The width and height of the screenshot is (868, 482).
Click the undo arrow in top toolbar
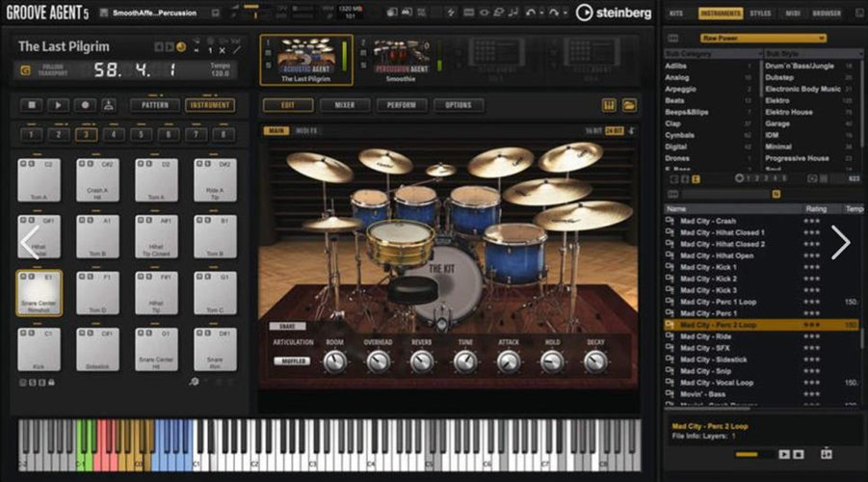pos(531,13)
